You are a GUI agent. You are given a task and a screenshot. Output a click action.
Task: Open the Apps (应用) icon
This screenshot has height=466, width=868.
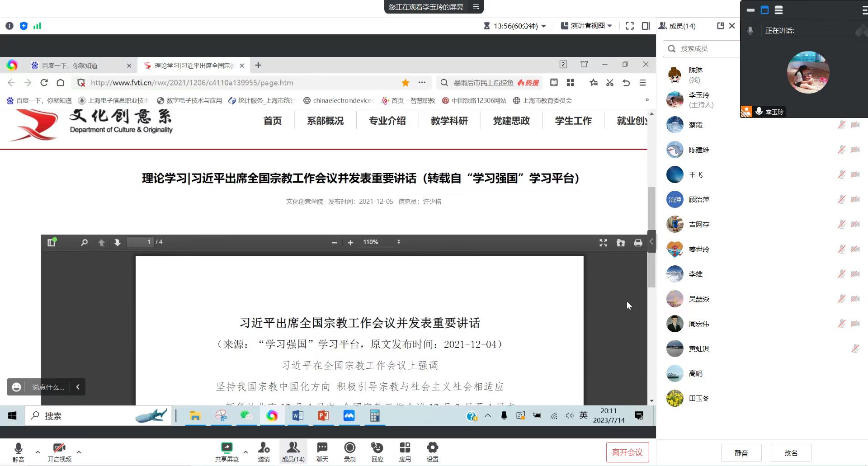405,448
